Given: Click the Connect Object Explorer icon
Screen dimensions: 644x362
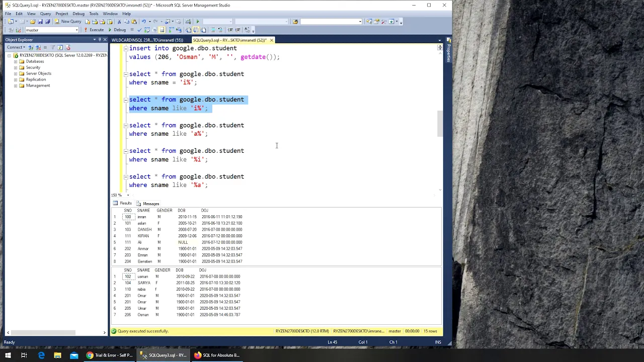Looking at the screenshot, I should point(31,47).
